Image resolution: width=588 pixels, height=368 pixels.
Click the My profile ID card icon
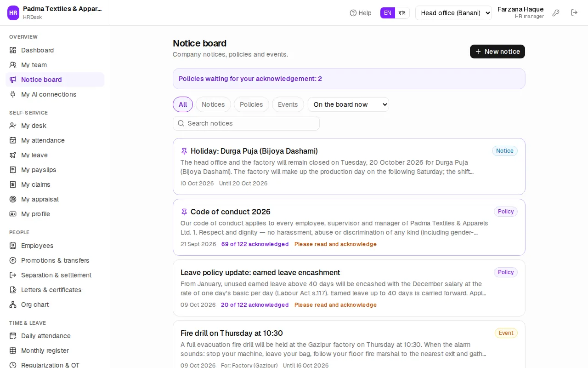coord(13,214)
